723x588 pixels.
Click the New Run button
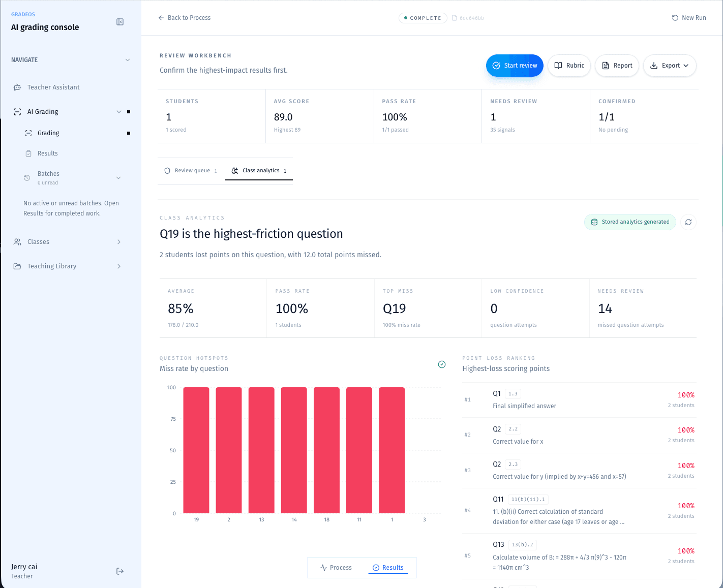click(689, 18)
